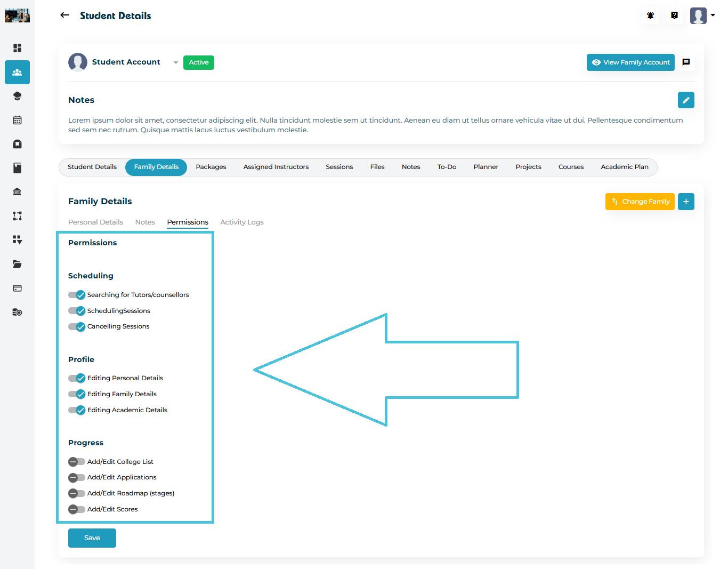Click the back arrow beside Student Details
This screenshot has width=728, height=569.
pos(64,15)
